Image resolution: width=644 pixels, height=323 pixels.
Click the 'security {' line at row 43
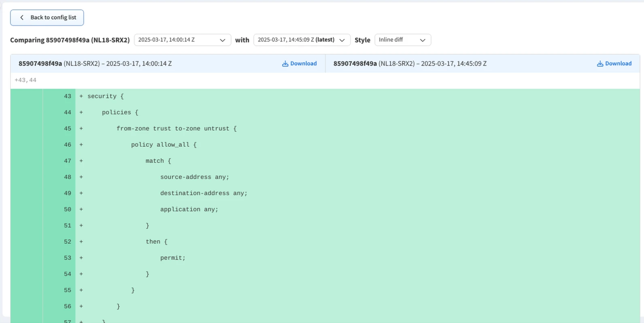[105, 96]
